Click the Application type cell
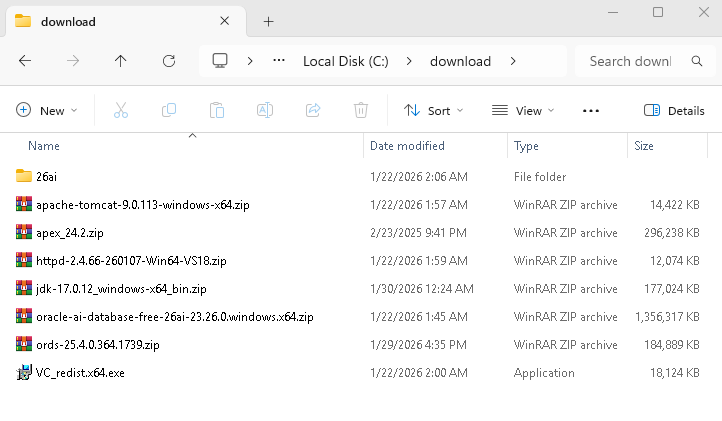The width and height of the screenshot is (722, 421). pos(544,373)
